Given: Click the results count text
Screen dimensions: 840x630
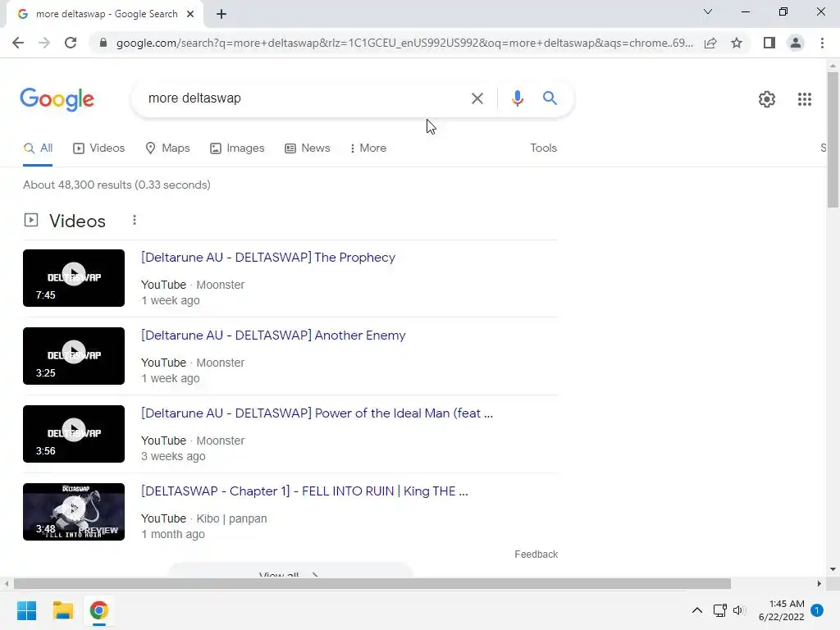Looking at the screenshot, I should pyautogui.click(x=116, y=185).
